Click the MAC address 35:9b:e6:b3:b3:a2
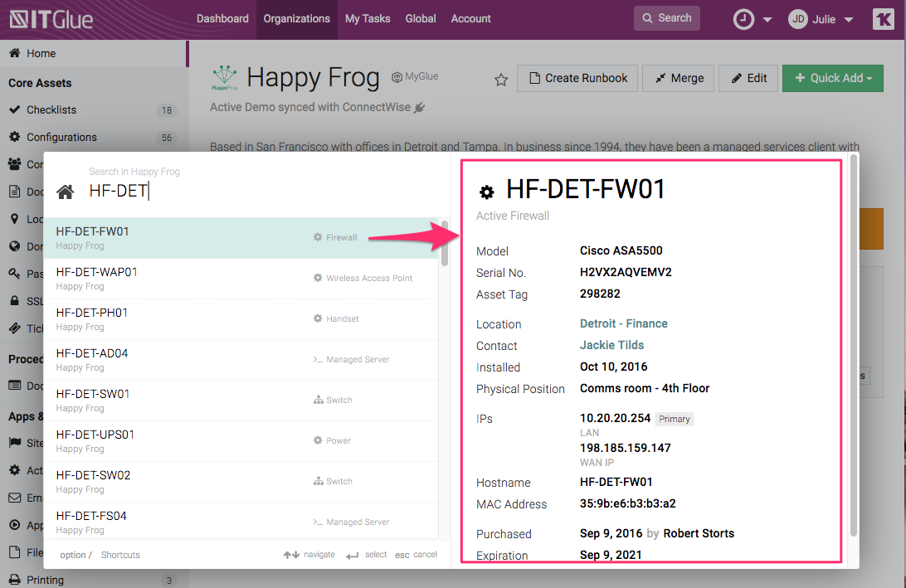The width and height of the screenshot is (906, 588). click(627, 503)
